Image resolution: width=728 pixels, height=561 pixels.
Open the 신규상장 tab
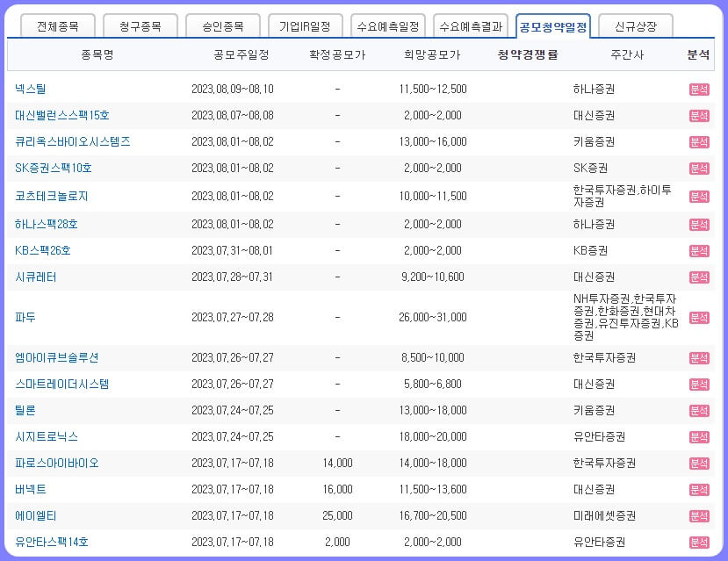coord(636,26)
